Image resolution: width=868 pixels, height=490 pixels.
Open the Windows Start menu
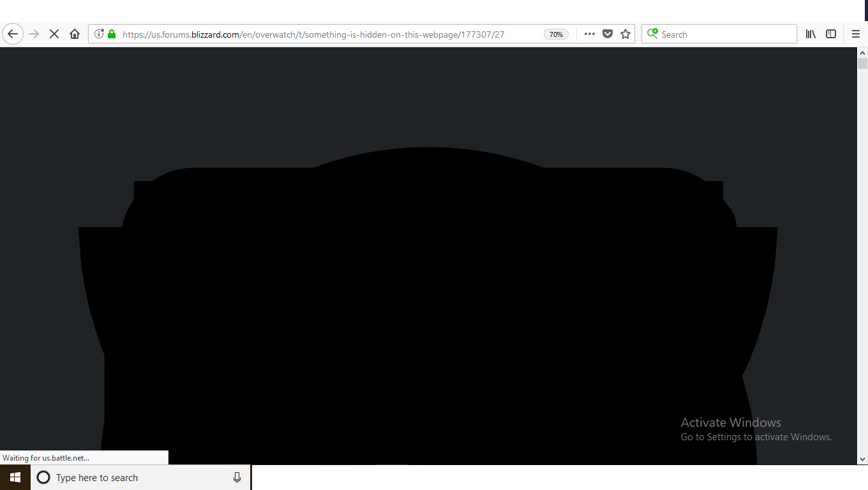point(15,477)
